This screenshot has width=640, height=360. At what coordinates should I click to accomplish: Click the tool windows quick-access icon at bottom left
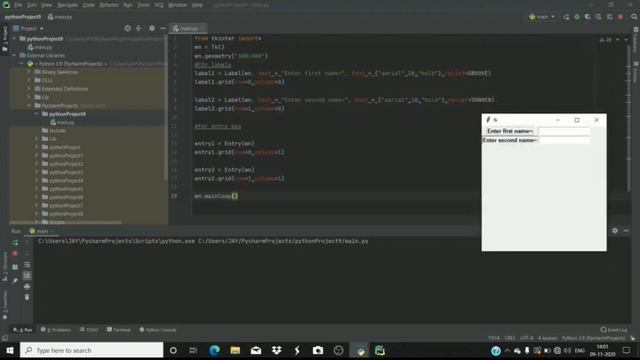click(5, 338)
